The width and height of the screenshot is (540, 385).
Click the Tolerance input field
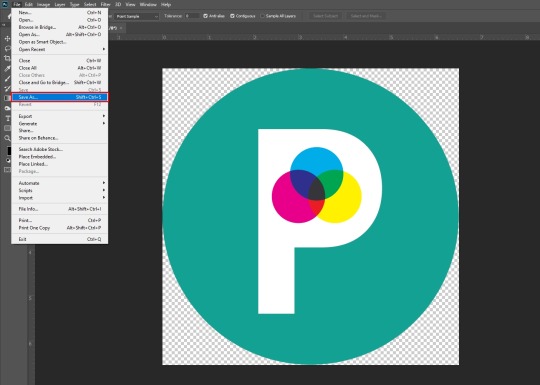coord(192,16)
